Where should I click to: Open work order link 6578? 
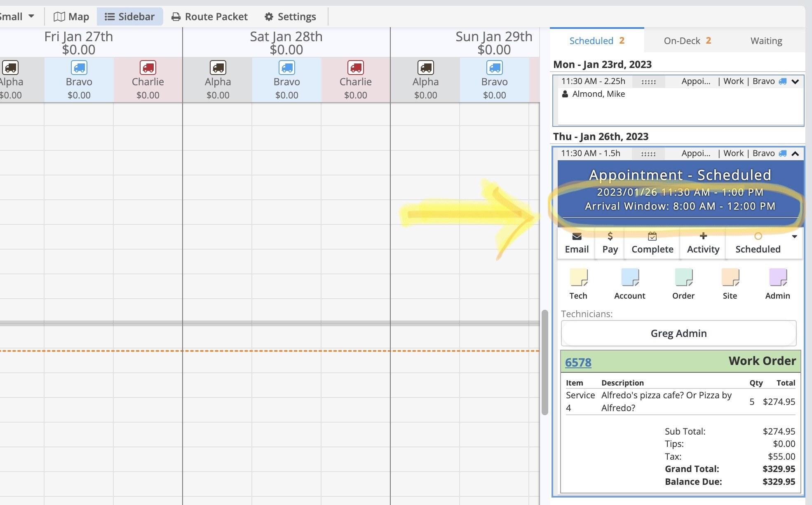pos(578,362)
